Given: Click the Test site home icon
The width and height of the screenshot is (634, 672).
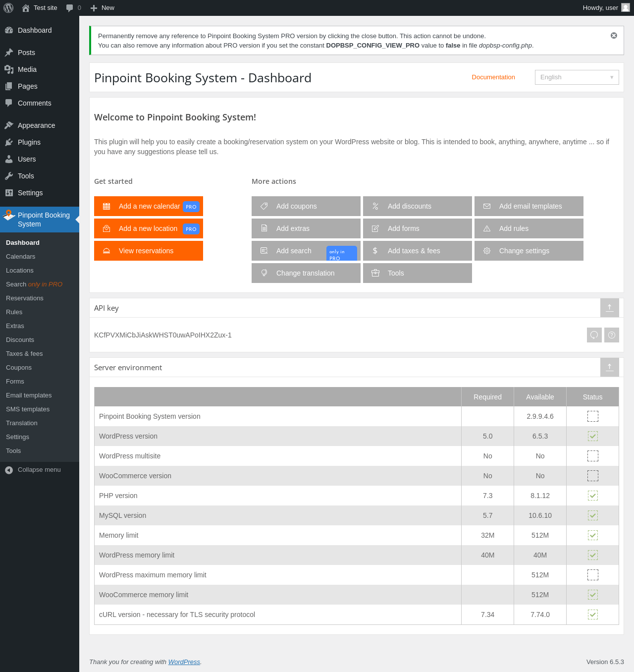Looking at the screenshot, I should [x=26, y=8].
